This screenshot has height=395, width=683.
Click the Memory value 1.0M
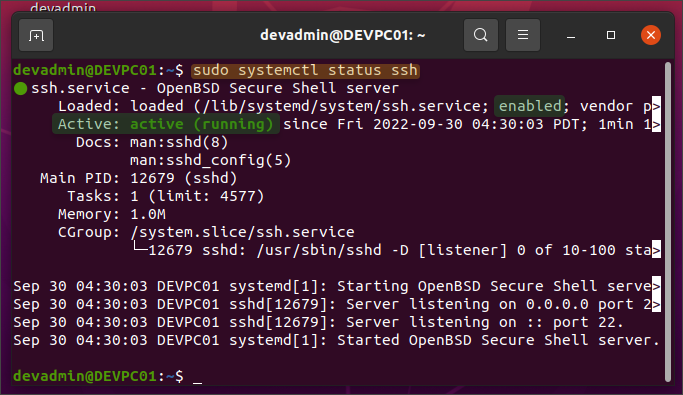pos(148,214)
